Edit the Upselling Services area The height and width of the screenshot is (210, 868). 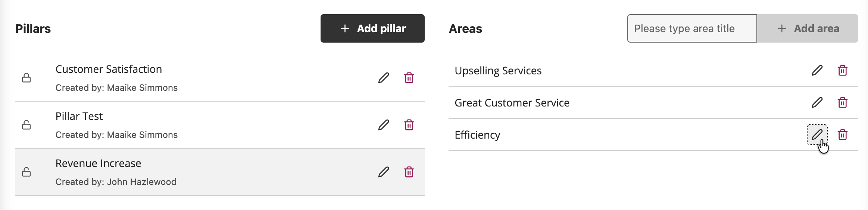[817, 70]
